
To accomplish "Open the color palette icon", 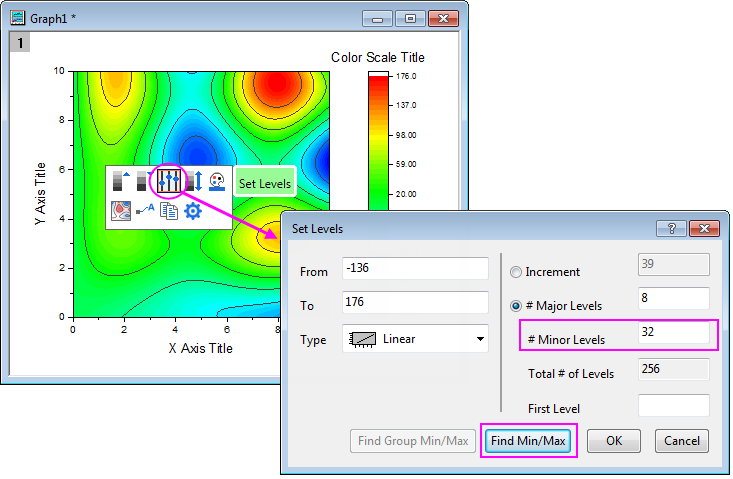I will (x=217, y=181).
